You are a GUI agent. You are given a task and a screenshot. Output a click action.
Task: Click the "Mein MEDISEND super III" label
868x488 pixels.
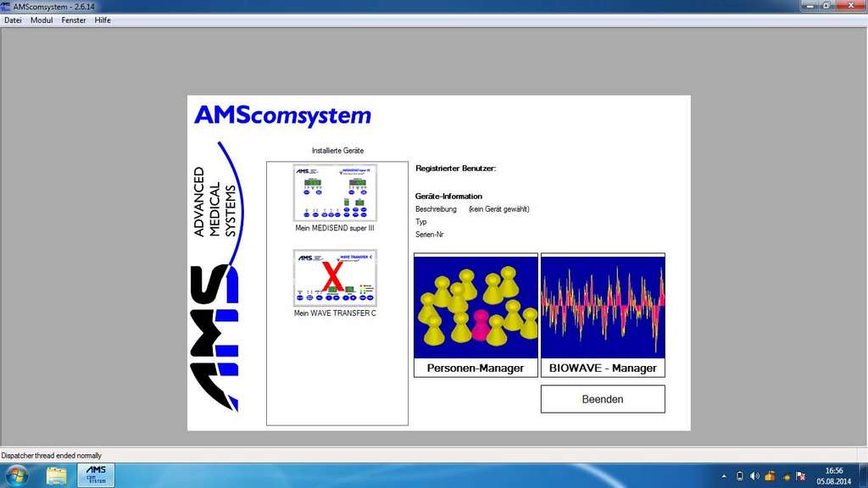point(335,228)
